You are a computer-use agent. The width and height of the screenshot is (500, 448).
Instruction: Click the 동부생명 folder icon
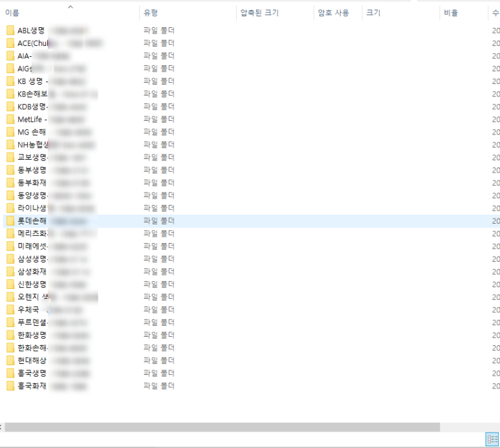click(x=10, y=170)
